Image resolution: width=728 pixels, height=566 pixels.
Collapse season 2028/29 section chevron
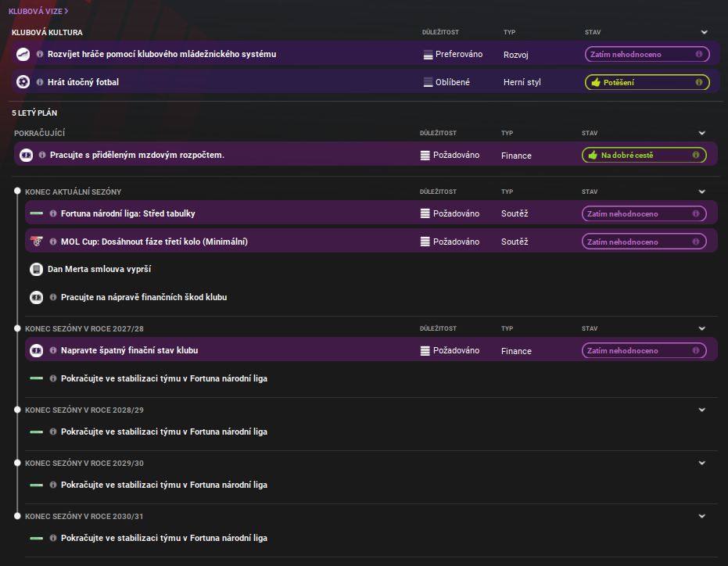[x=702, y=410]
